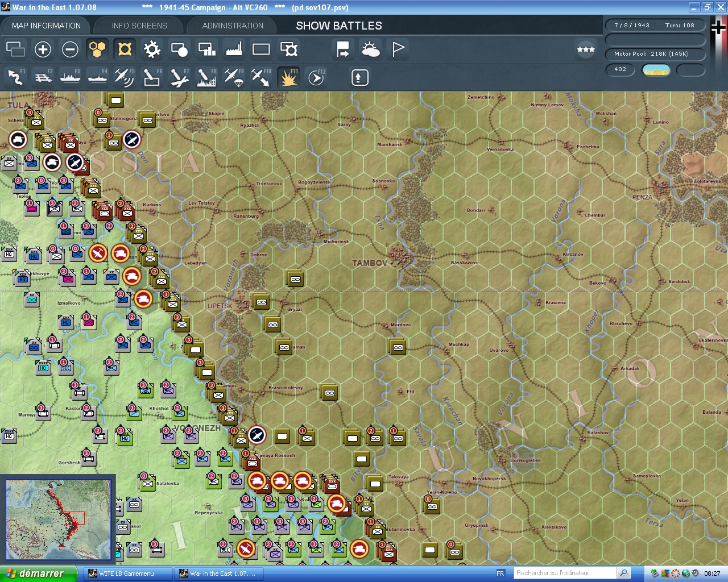
Task: Click the up-arrow box toolbar icon
Action: point(359,77)
